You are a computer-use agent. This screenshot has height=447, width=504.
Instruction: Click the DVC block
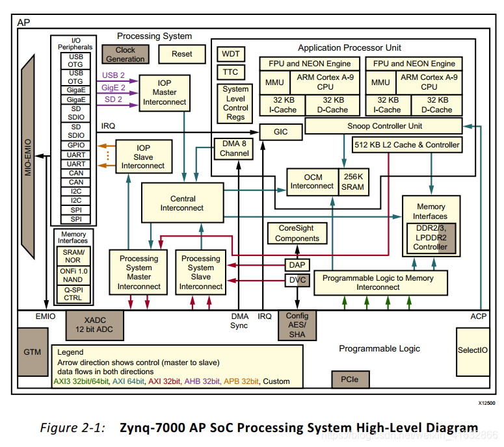click(297, 280)
